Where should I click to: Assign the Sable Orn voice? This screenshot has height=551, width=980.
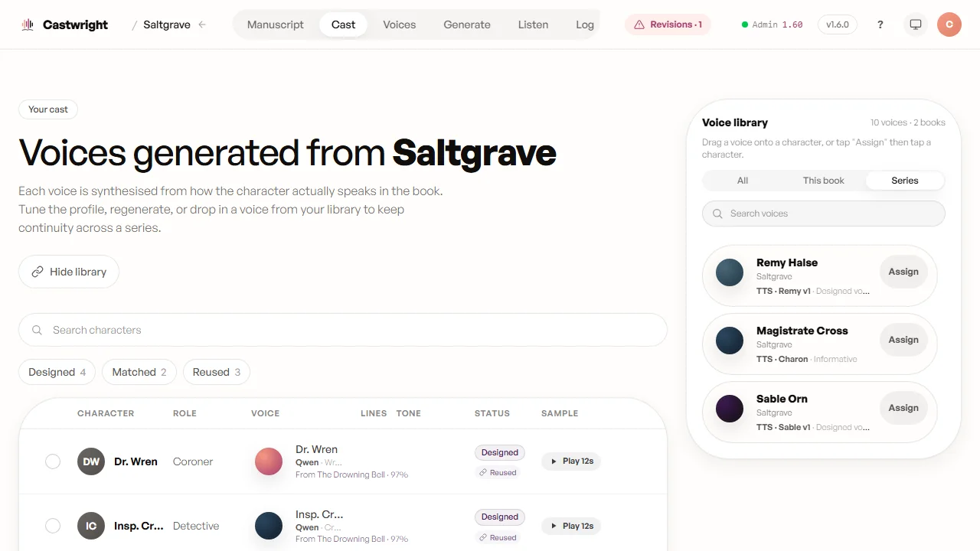[903, 408]
